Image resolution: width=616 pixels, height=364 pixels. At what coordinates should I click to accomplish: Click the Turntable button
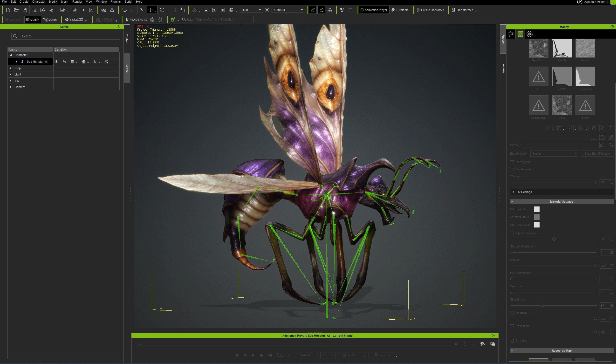coord(400,10)
